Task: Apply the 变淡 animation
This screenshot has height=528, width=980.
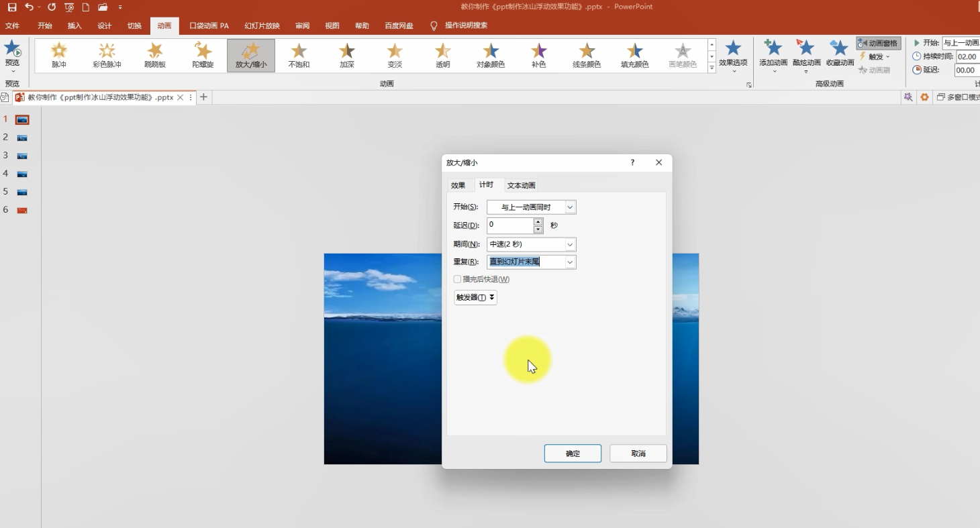Action: tap(395, 56)
